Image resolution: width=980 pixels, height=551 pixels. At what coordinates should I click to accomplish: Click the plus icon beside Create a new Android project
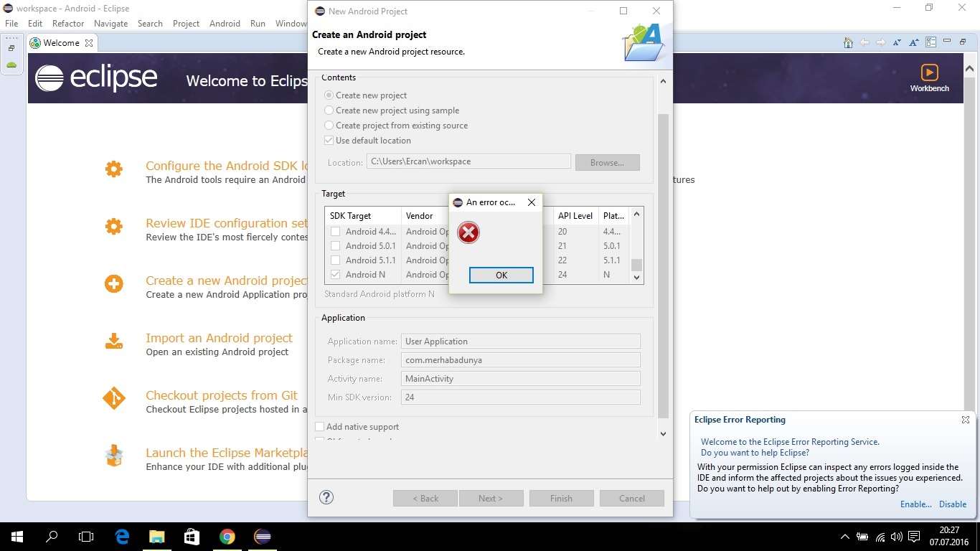[113, 283]
